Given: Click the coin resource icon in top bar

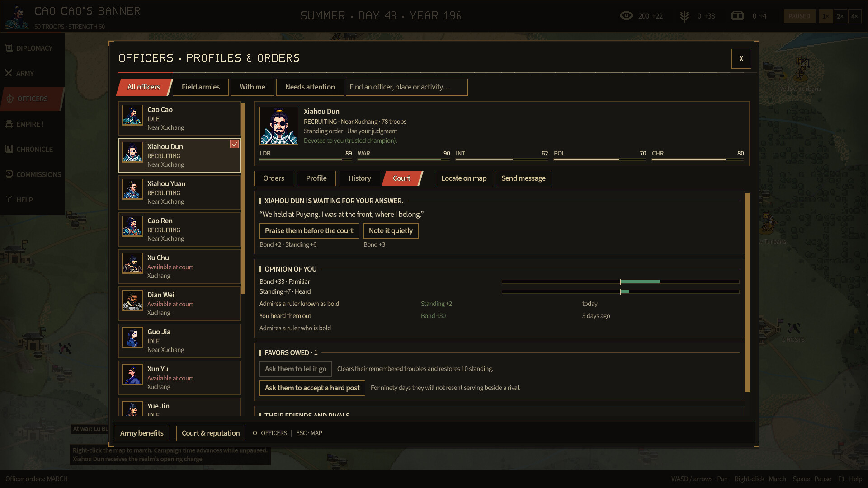Looking at the screenshot, I should pos(737,16).
